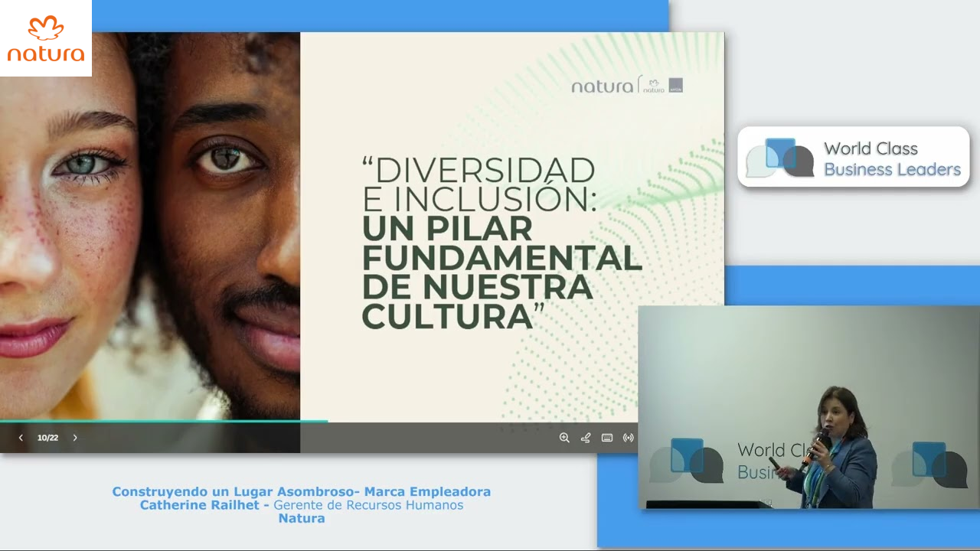Open the keyboard shortcuts icon
The height and width of the screenshot is (551, 980).
pyautogui.click(x=607, y=438)
